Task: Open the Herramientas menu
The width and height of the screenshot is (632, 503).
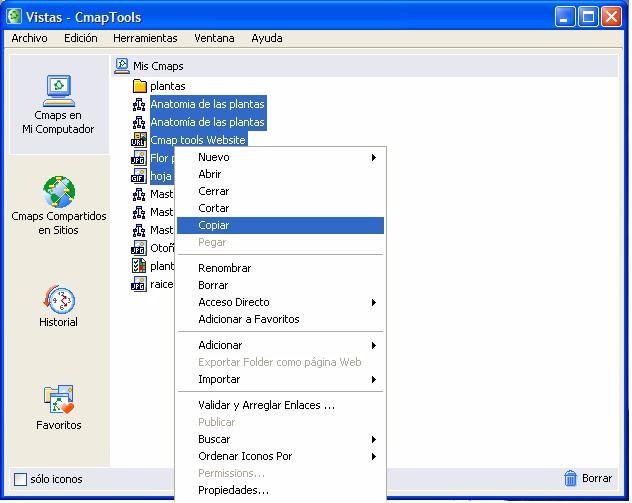Action: 145,38
